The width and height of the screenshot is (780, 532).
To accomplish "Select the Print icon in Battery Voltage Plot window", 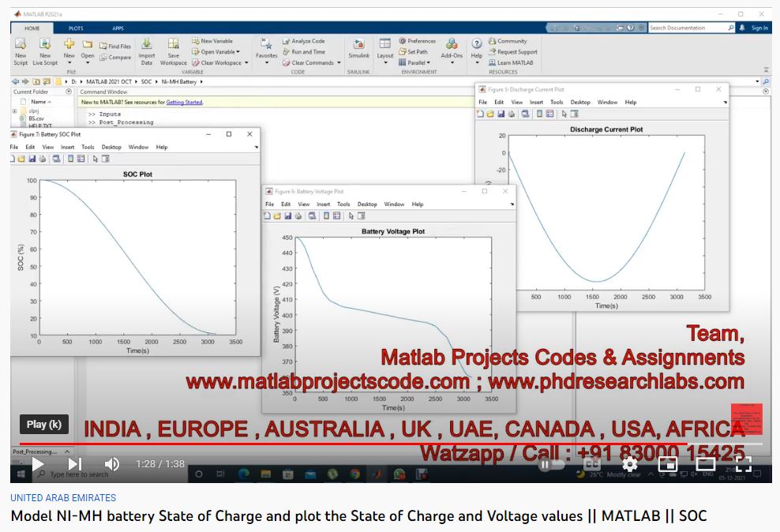I will (x=298, y=215).
